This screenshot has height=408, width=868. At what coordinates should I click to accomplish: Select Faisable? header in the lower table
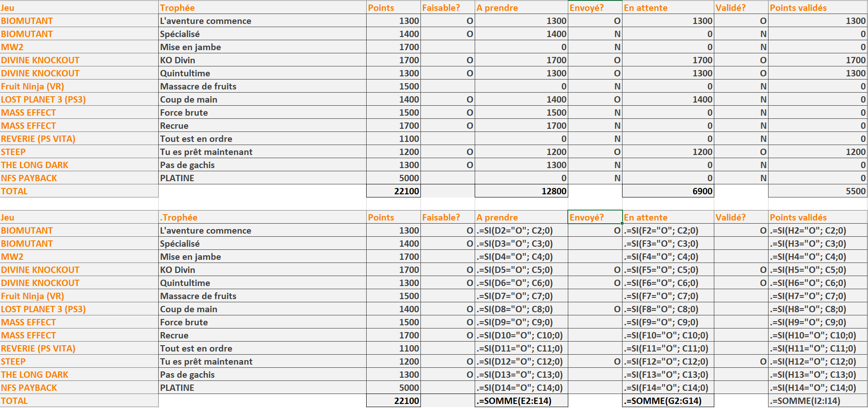[448, 217]
